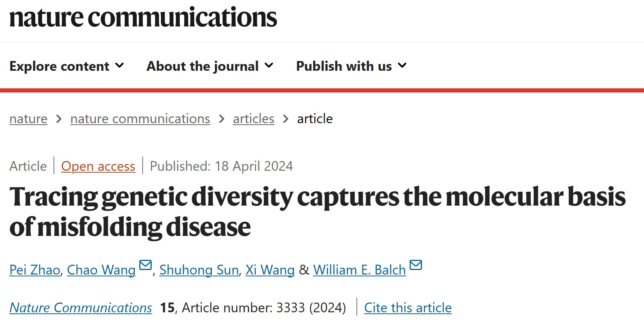Image resolution: width=644 pixels, height=325 pixels.
Task: Click on author Xi Wang
Action: 270,270
